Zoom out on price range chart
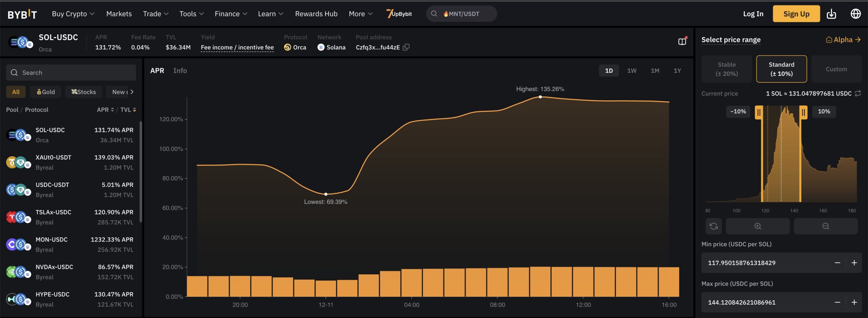This screenshot has height=318, width=868. click(x=826, y=226)
